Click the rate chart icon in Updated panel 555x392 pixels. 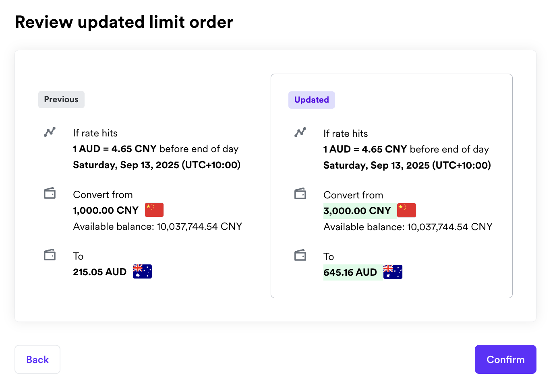pos(300,132)
